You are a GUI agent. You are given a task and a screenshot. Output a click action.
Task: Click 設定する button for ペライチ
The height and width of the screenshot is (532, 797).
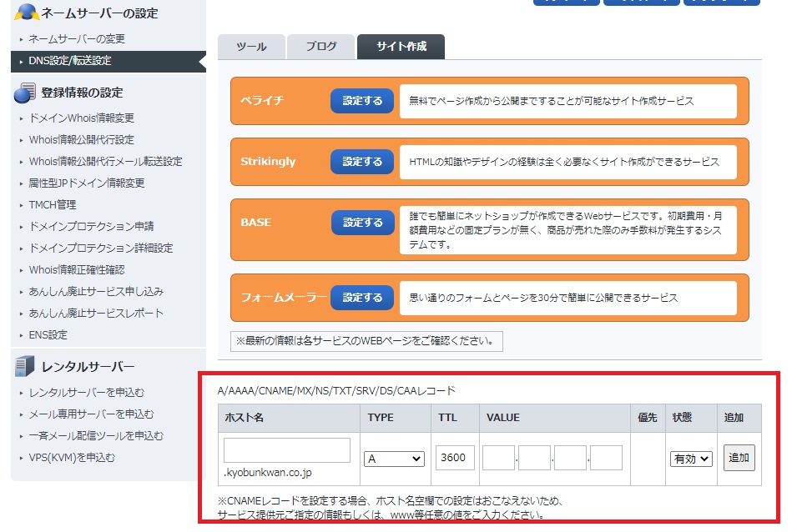(362, 101)
